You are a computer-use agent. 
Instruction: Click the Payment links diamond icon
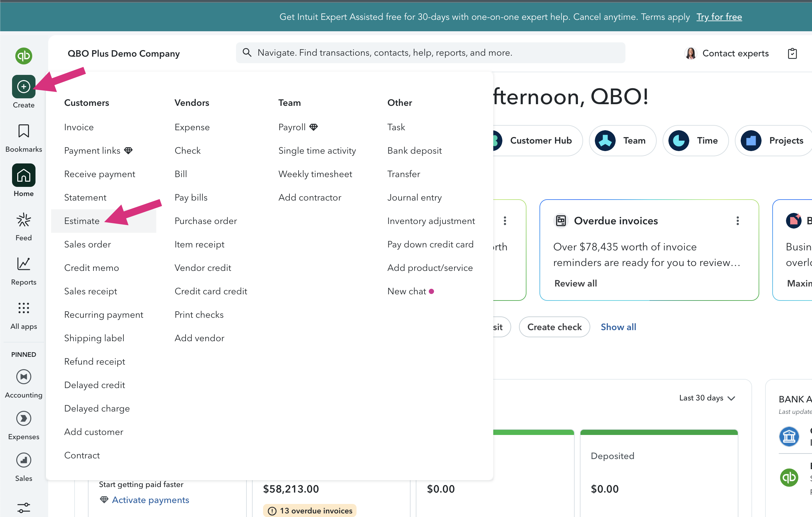pos(128,150)
